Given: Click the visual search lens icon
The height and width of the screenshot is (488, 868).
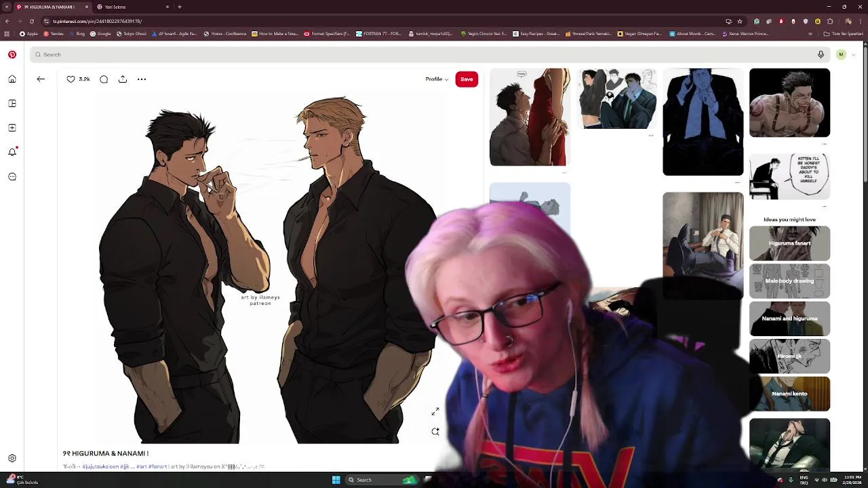Looking at the screenshot, I should [x=435, y=431].
